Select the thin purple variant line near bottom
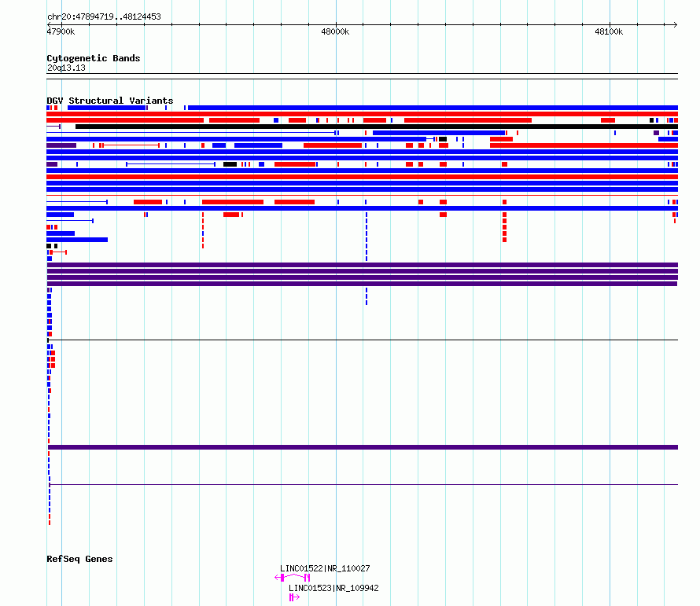This screenshot has width=700, height=606. (x=363, y=485)
